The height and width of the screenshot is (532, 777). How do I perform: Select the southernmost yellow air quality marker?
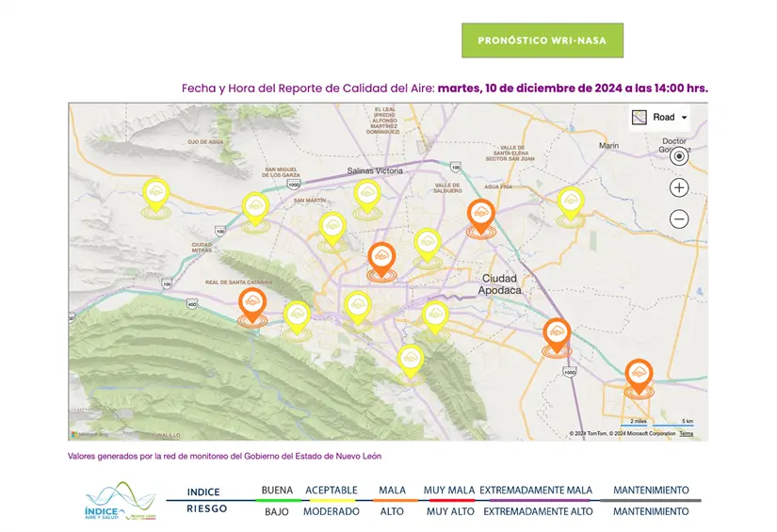410,359
